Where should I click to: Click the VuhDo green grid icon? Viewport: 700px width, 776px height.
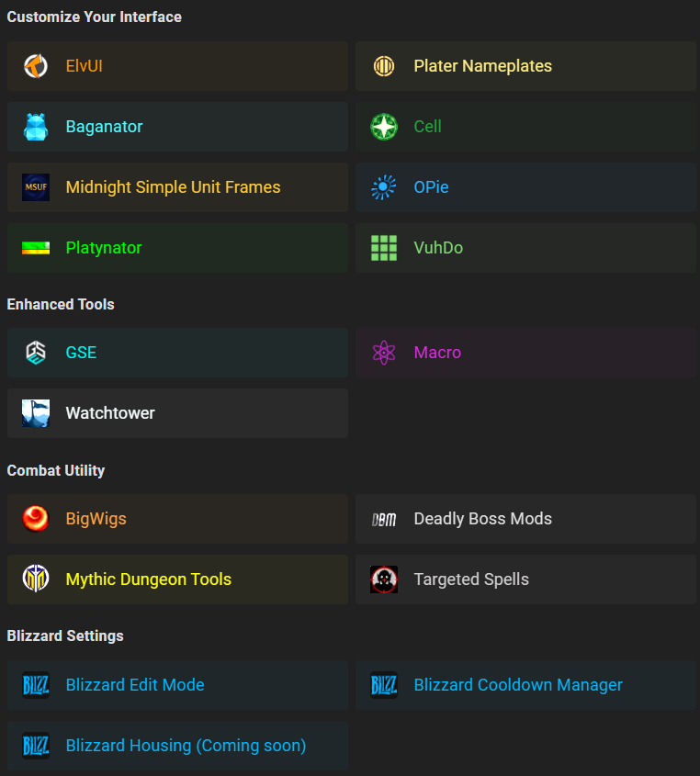point(384,248)
